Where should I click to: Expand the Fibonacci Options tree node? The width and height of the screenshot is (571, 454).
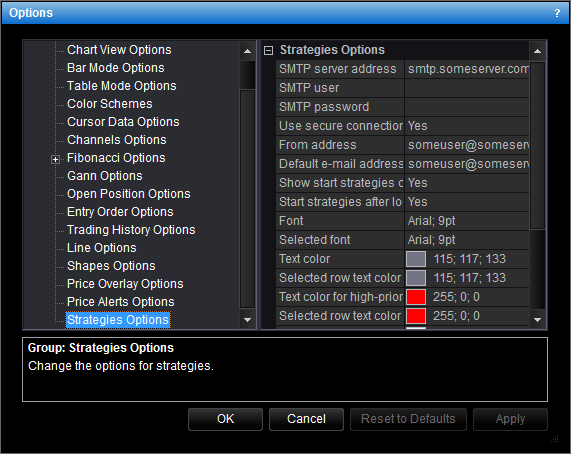tap(55, 159)
